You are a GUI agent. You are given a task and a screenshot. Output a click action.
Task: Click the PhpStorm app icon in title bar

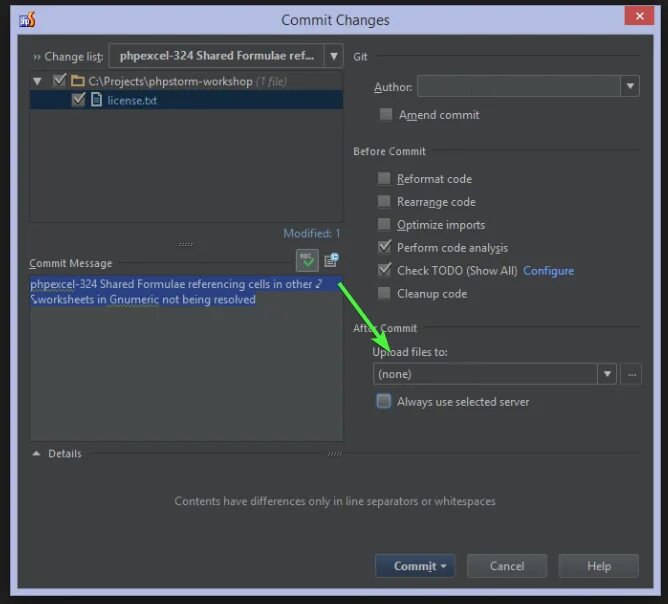[27, 19]
